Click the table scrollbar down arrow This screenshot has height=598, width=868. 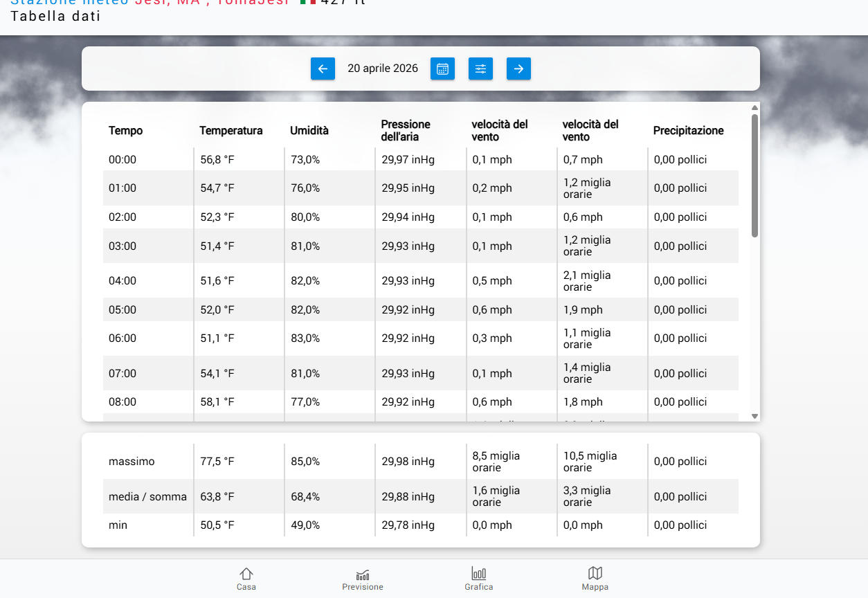tap(754, 416)
